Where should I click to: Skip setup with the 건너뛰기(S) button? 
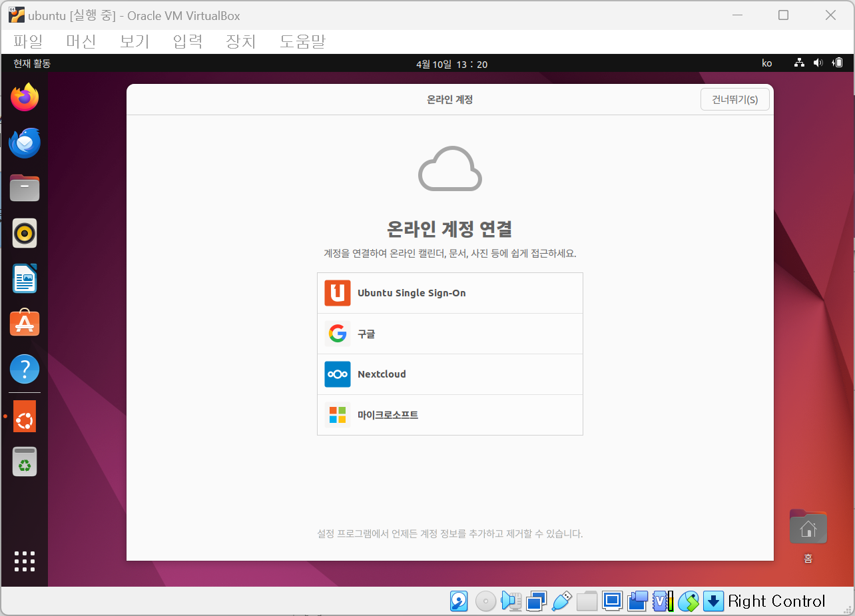point(735,100)
